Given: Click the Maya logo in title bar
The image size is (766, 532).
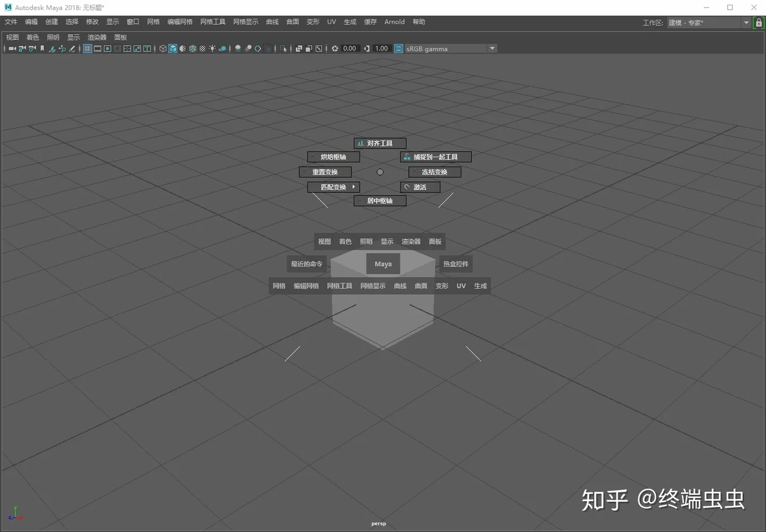Looking at the screenshot, I should click(x=7, y=7).
